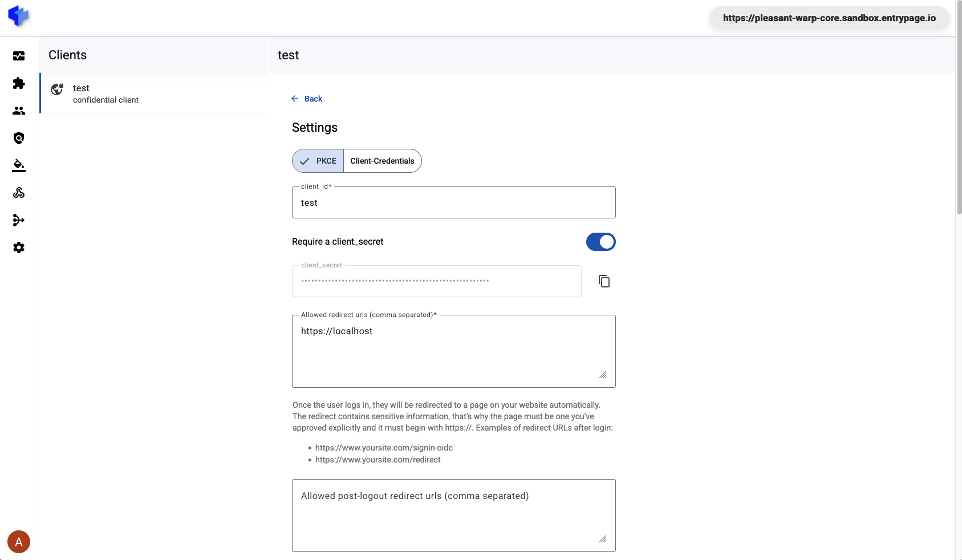Switch to the Client-Credentials tab
962x560 pixels.
381,161
